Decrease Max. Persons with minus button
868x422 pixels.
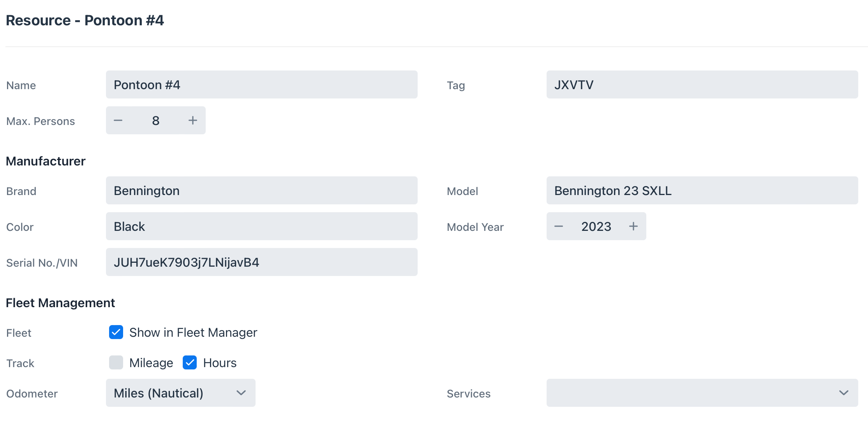coord(118,121)
